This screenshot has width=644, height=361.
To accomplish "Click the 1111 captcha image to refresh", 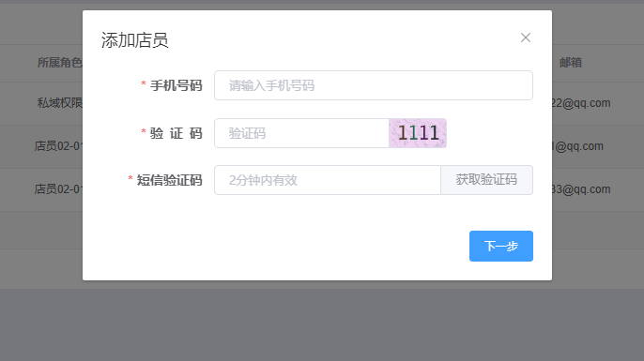I will [x=418, y=133].
